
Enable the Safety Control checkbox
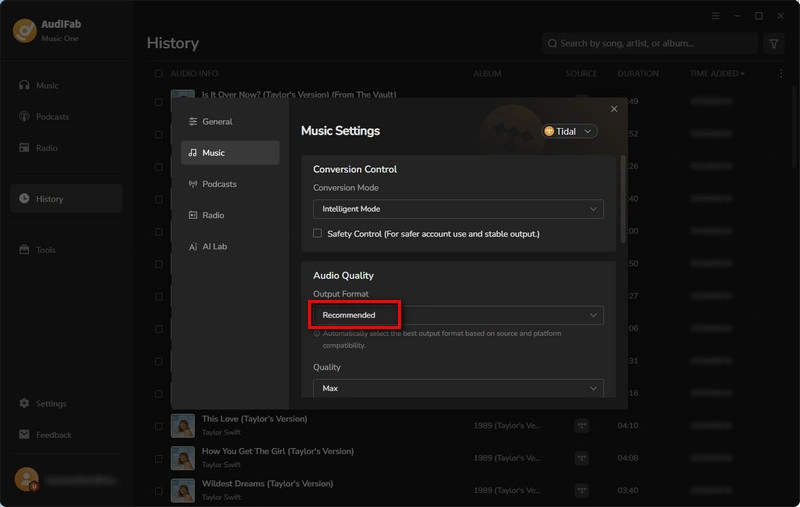tap(317, 233)
